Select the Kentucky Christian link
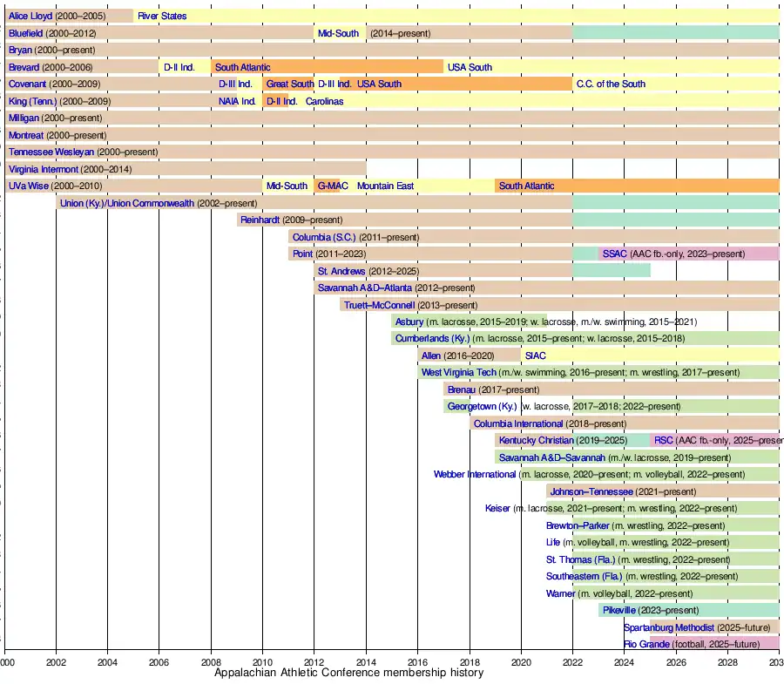Screen dimensions: 784x684 (x=537, y=440)
